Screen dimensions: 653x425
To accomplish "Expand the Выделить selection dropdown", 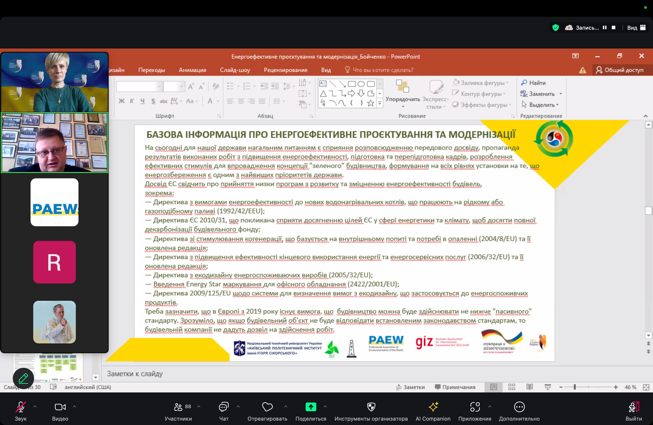I will tap(558, 105).
